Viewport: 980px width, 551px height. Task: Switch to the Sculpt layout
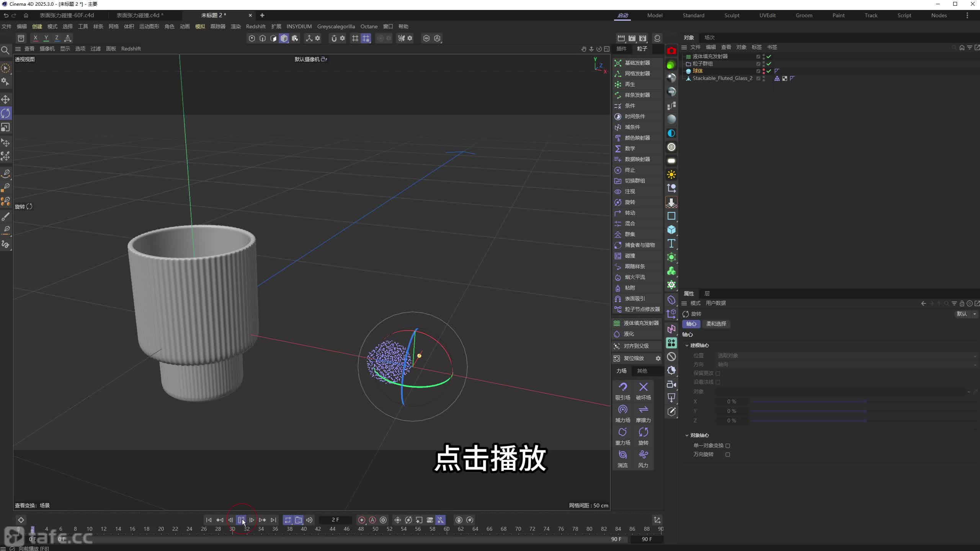coord(732,15)
